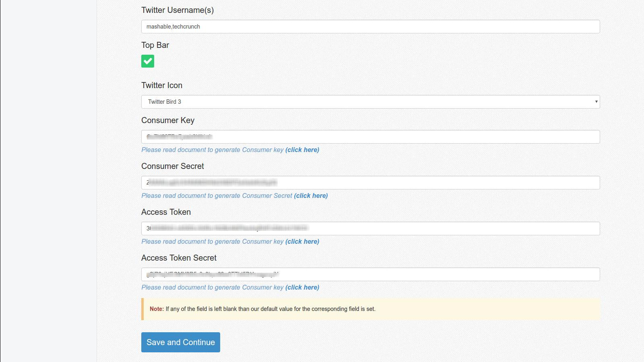Screen dimensions: 644x362
Task: Click the yellow Note message box
Action: 370,309
